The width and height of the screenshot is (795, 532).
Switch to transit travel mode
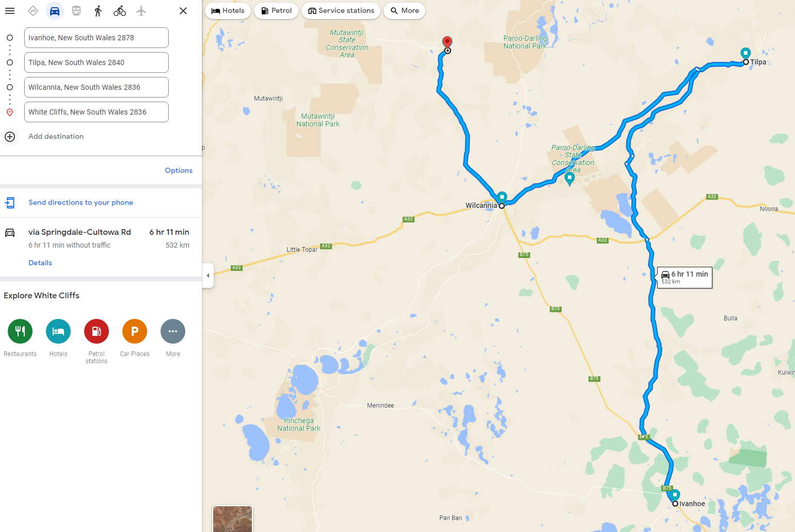(x=76, y=11)
